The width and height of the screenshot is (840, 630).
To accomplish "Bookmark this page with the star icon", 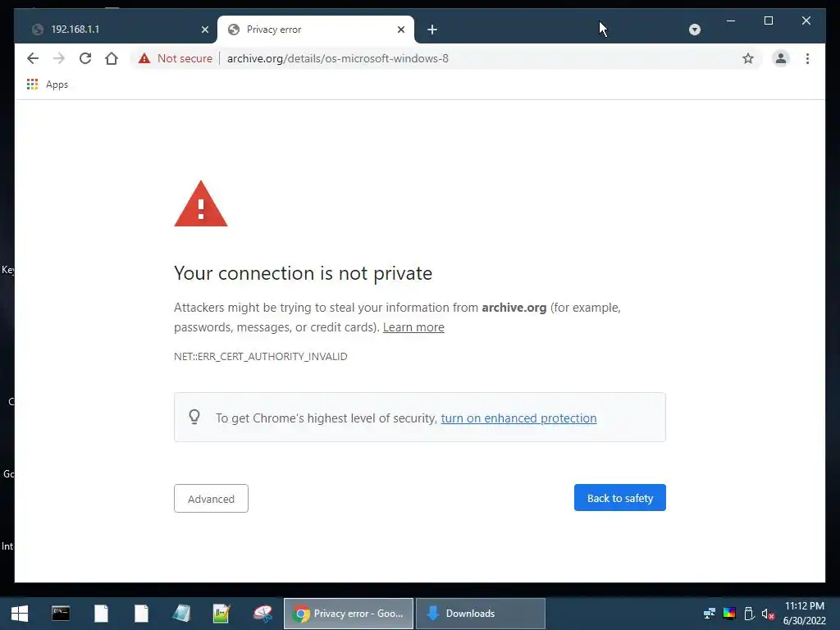I will 748,58.
